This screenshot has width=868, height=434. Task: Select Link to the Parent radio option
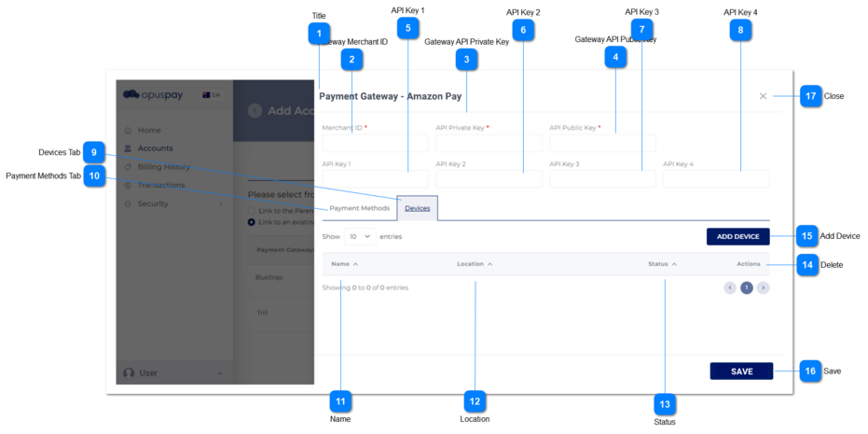252,211
